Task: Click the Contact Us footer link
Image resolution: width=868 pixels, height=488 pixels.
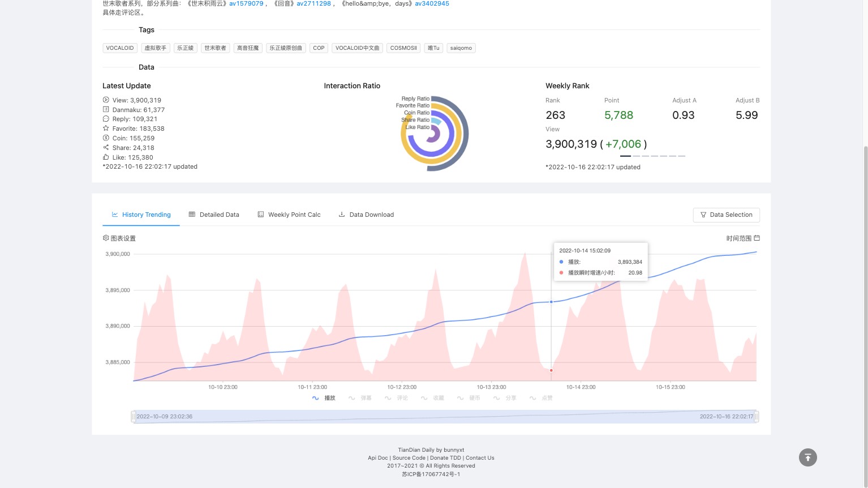Action: [x=480, y=458]
